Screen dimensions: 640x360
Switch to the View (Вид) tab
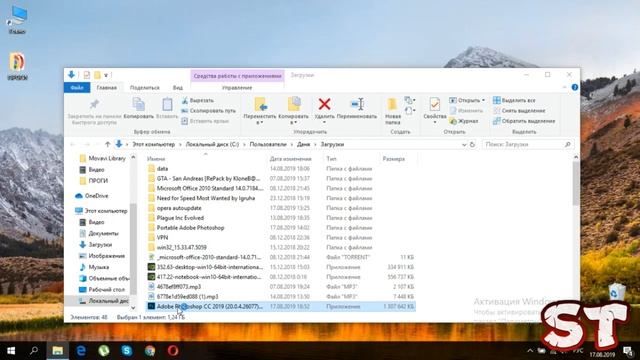pyautogui.click(x=178, y=87)
